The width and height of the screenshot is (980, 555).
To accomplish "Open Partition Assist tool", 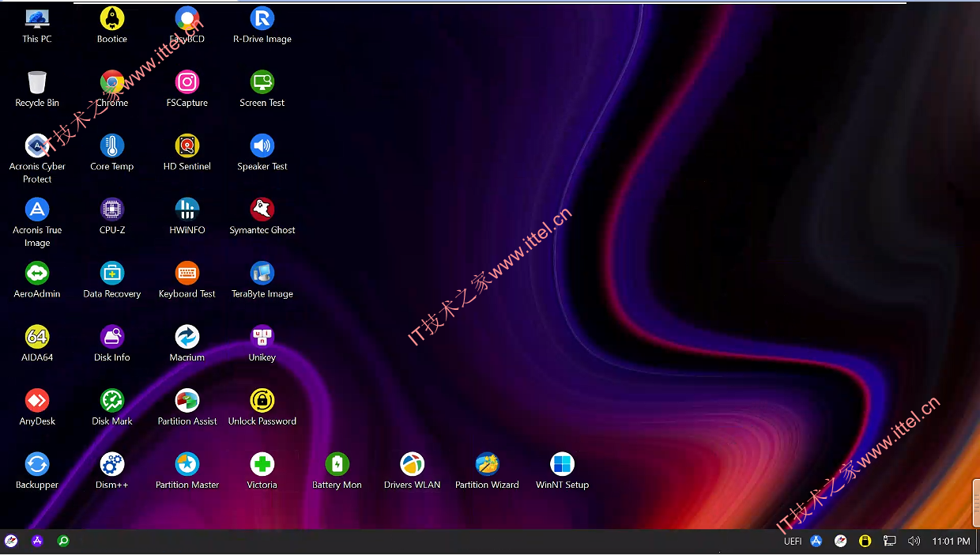I will pos(187,408).
